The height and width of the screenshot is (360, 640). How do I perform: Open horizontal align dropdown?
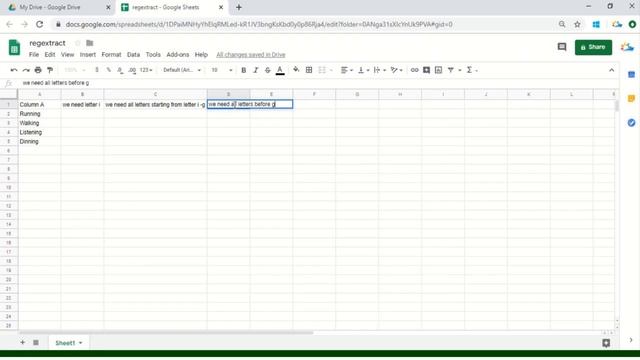click(347, 70)
